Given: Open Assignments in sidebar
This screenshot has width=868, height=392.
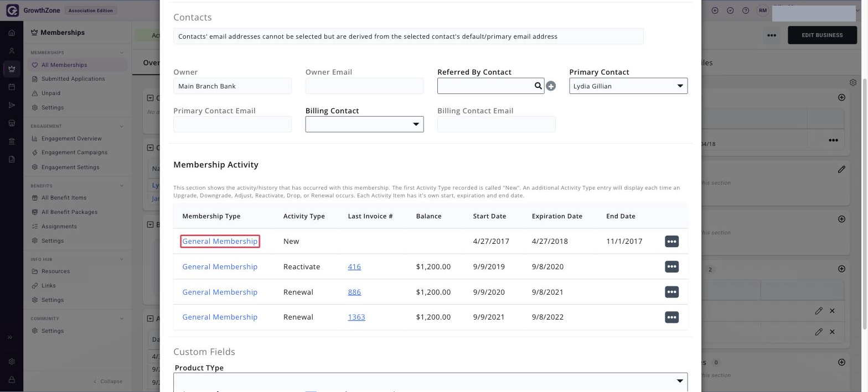Looking at the screenshot, I should pyautogui.click(x=59, y=227).
